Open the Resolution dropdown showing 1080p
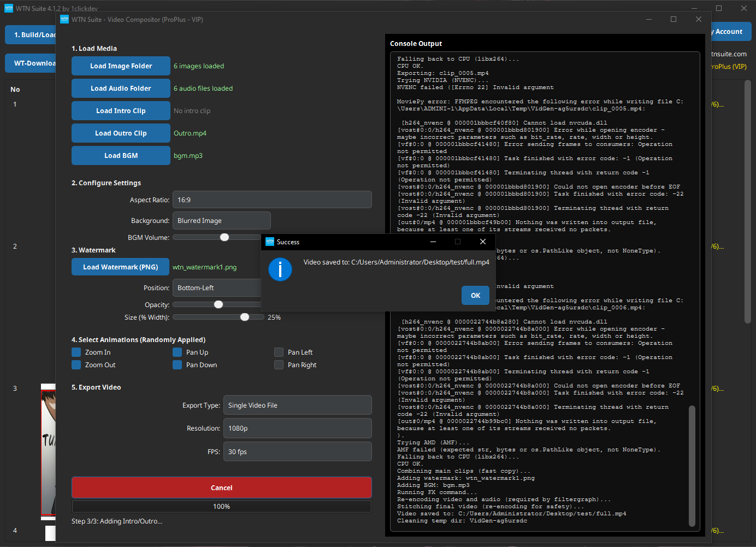 click(x=297, y=428)
